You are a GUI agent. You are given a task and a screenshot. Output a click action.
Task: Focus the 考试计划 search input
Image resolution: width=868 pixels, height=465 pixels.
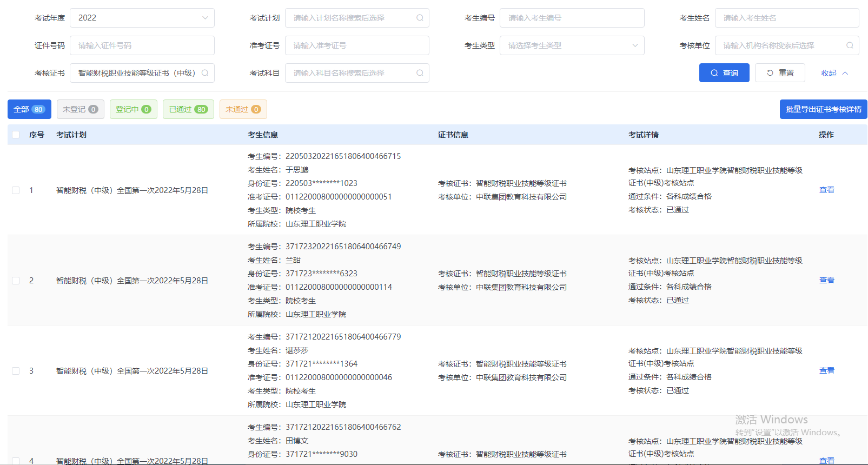(x=357, y=18)
